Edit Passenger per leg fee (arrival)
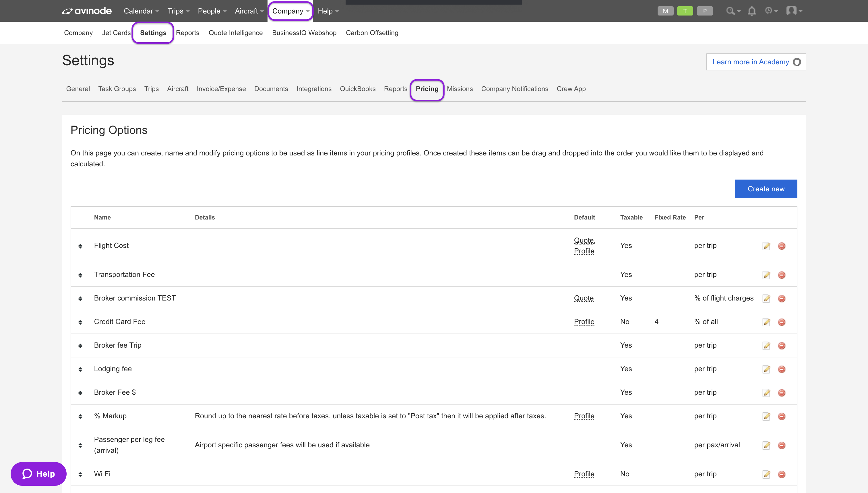This screenshot has height=493, width=868. point(766,445)
